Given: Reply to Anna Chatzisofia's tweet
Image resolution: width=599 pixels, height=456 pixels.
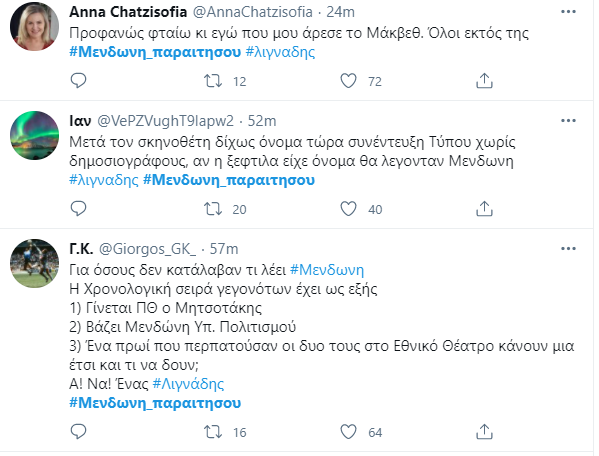Looking at the screenshot, I should (79, 81).
